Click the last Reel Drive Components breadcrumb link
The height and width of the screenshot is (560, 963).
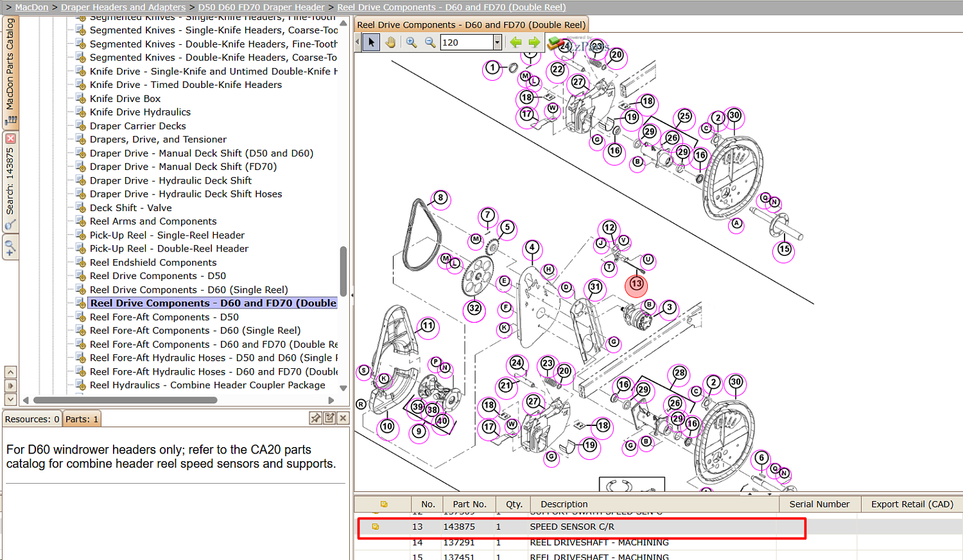coord(451,7)
